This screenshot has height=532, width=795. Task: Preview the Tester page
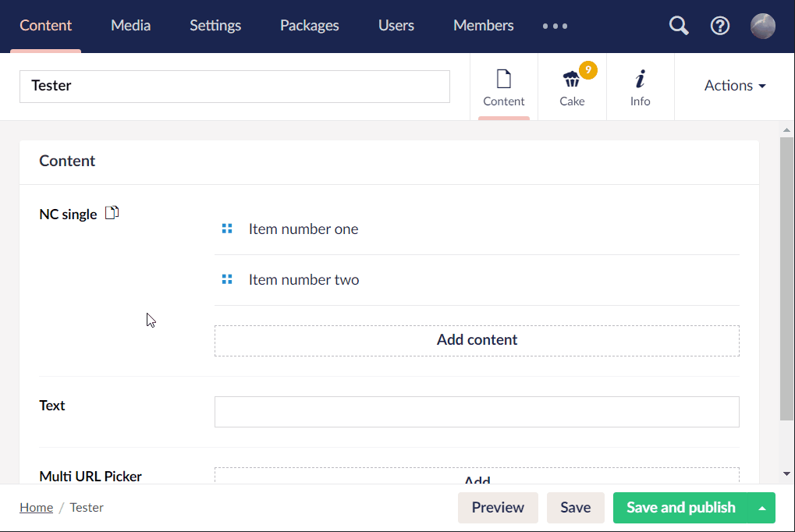498,507
